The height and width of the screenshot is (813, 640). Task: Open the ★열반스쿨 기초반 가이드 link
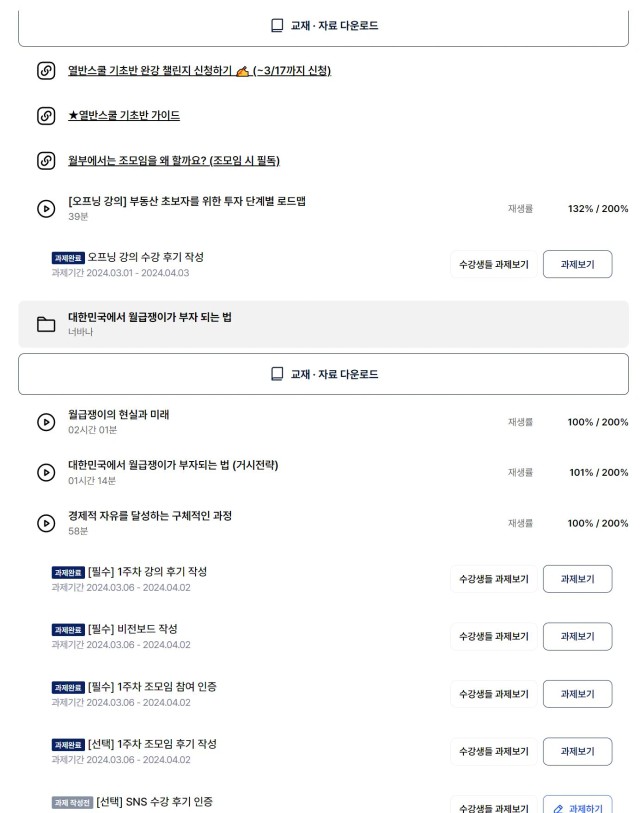(x=124, y=116)
